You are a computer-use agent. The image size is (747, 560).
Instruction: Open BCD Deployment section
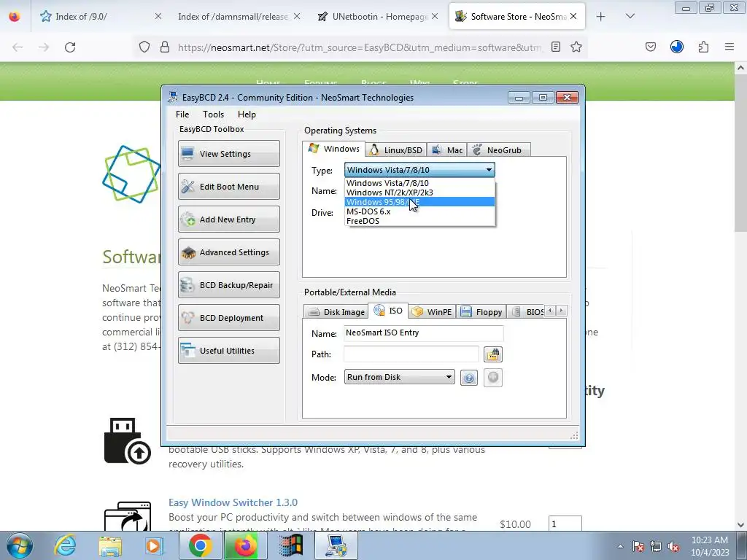click(228, 318)
